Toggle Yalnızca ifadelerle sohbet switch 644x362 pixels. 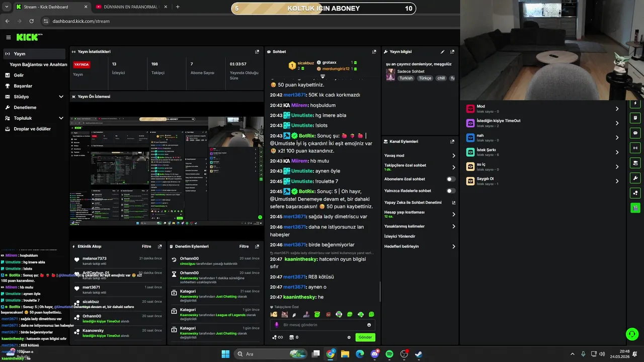tap(451, 191)
